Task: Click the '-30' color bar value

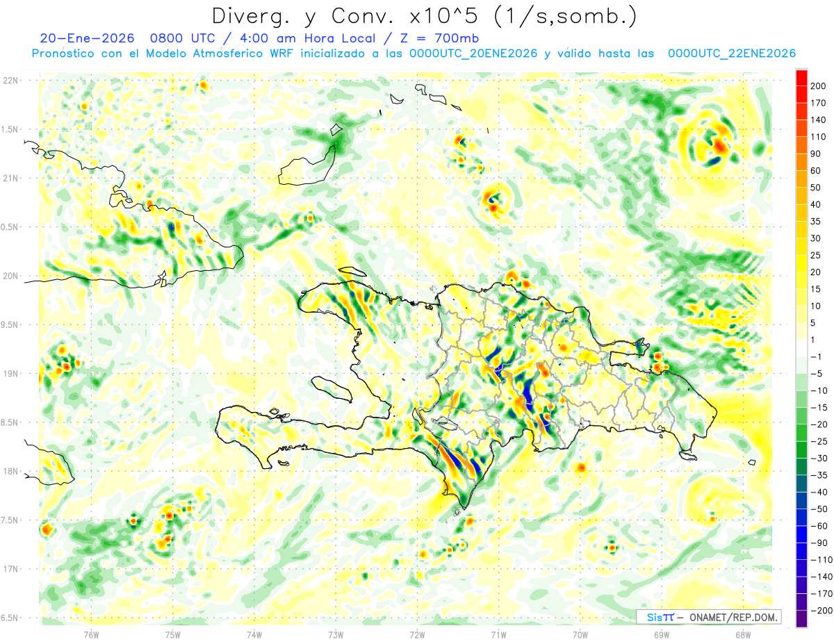Action: (818, 459)
